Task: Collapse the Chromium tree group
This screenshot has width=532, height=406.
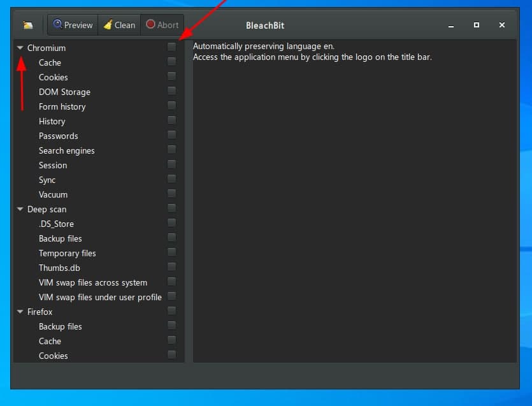Action: (20, 48)
